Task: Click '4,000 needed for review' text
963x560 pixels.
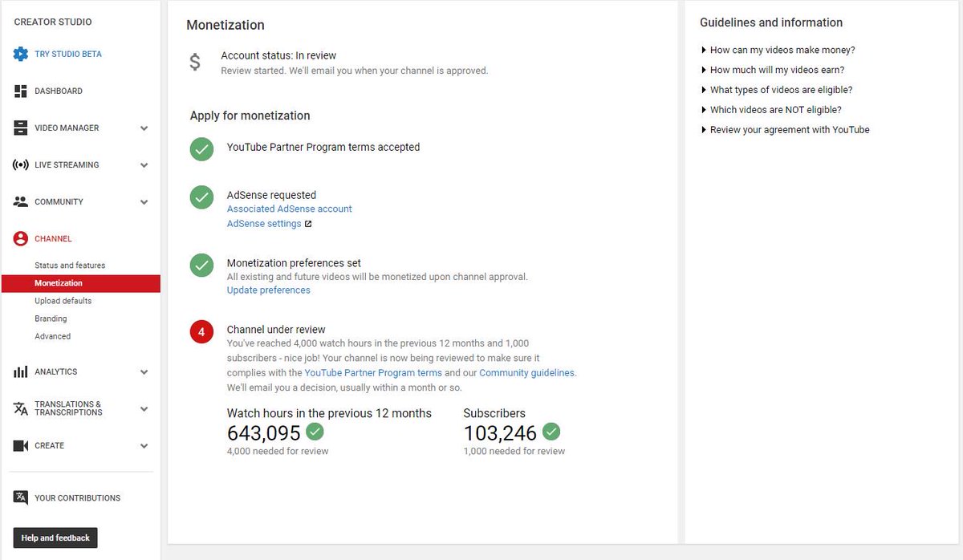Action: [x=278, y=452]
